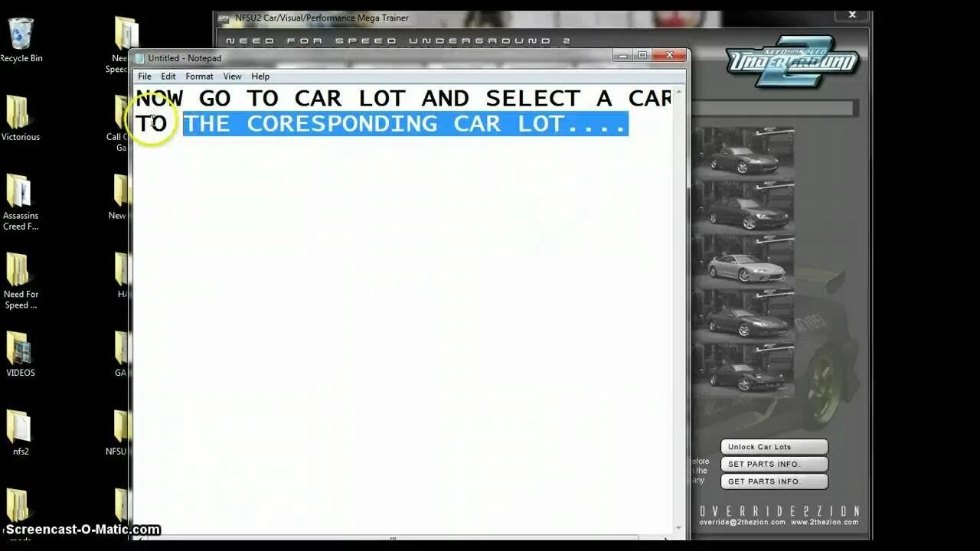Maximize the Notepad window
980x551 pixels.
[x=642, y=55]
